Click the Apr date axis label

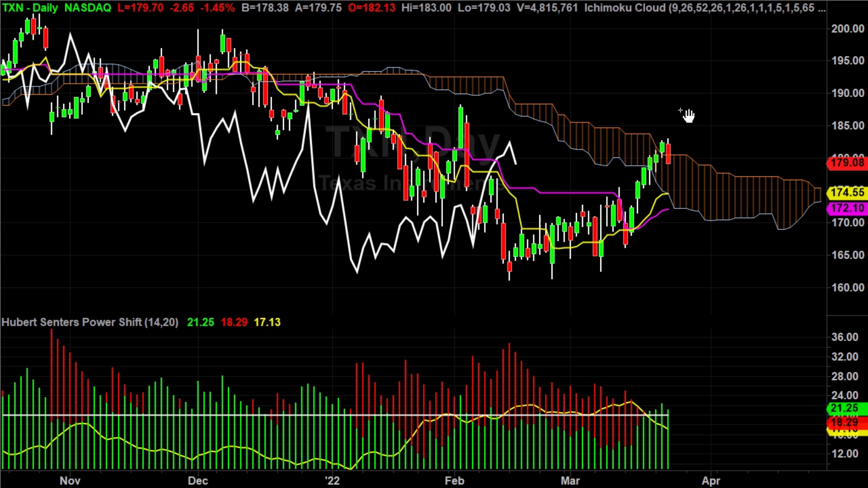coord(711,480)
